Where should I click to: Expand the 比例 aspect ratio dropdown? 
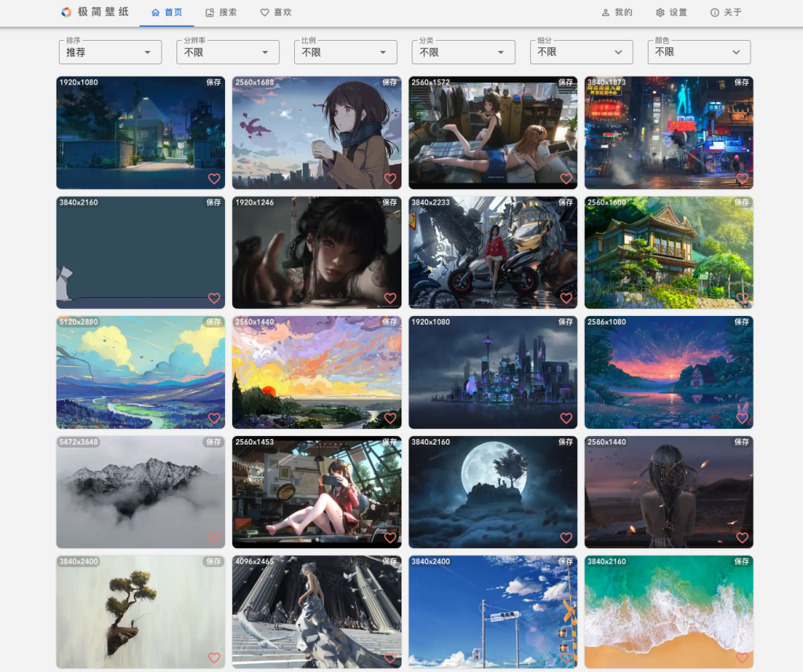pos(346,53)
